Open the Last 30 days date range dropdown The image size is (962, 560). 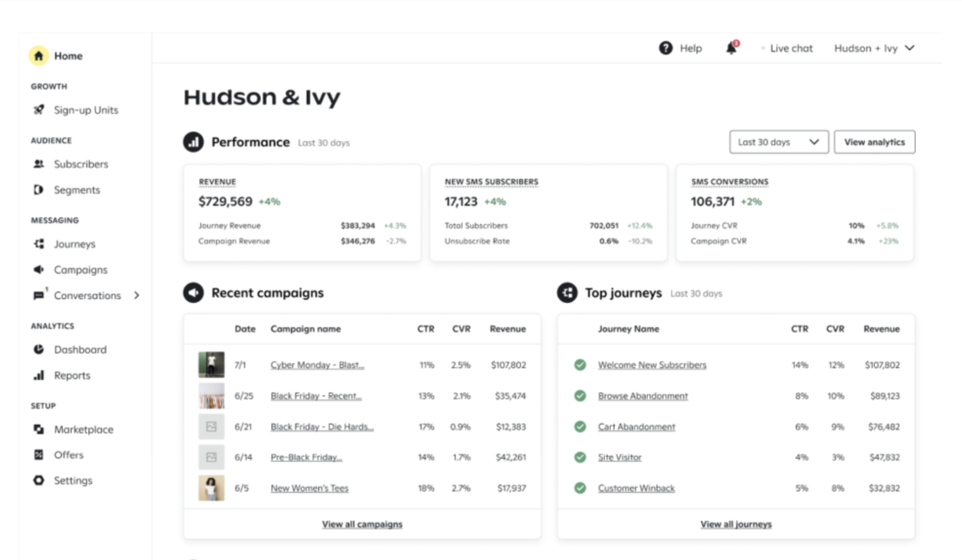click(x=778, y=142)
